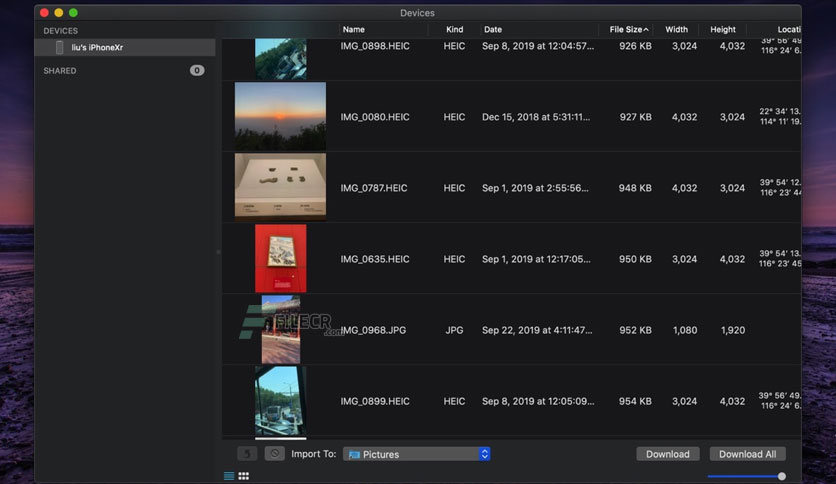The height and width of the screenshot is (484, 836).
Task: Adjust the thumbnail size slider handle
Action: [782, 476]
